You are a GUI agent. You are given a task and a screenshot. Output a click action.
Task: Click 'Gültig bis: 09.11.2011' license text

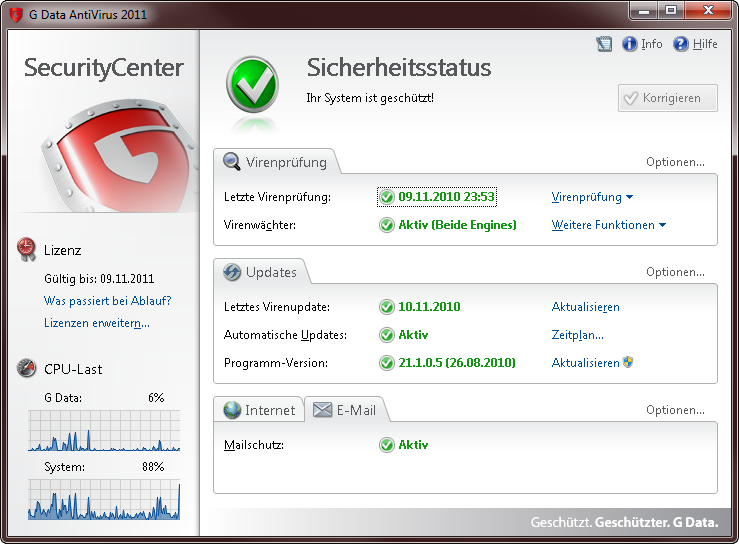pyautogui.click(x=99, y=279)
